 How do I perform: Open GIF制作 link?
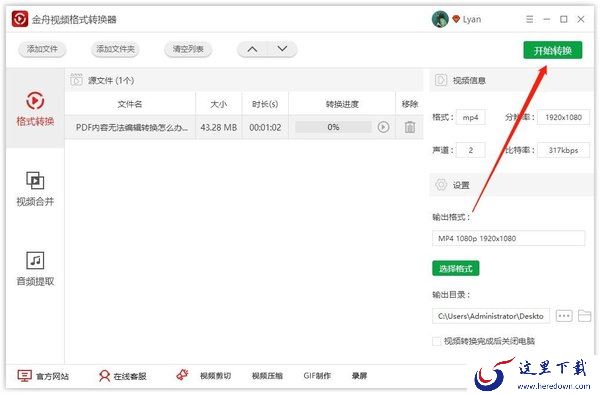coord(317,376)
